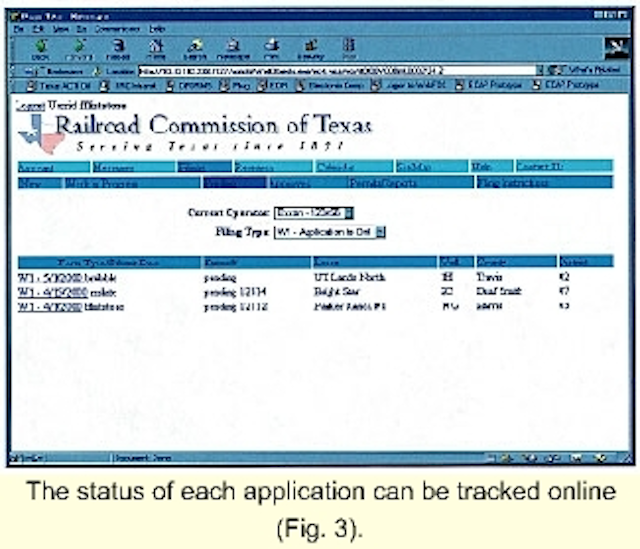Click the Lease column header
The width and height of the screenshot is (640, 549).
(x=374, y=262)
